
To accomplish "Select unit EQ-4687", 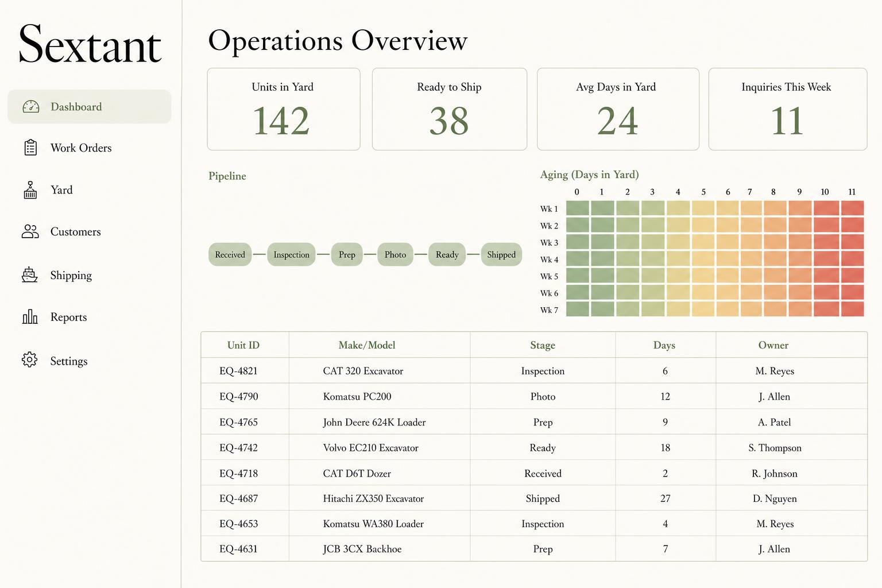I will (x=238, y=498).
